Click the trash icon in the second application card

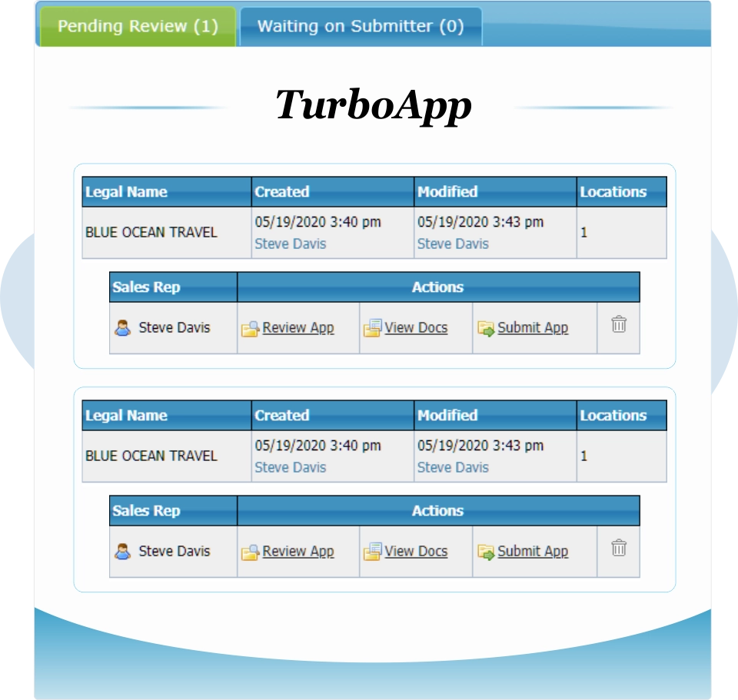(618, 548)
